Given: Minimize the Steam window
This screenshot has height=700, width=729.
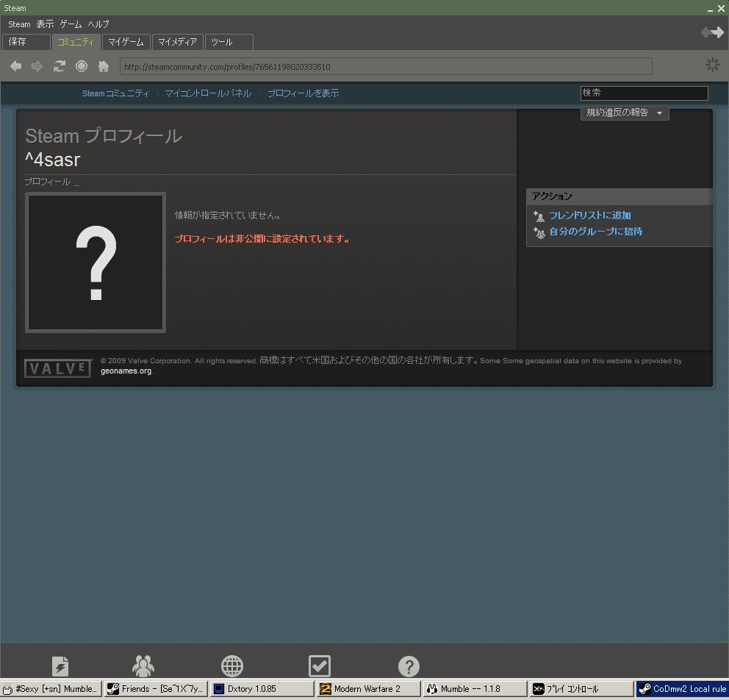Looking at the screenshot, I should [710, 9].
